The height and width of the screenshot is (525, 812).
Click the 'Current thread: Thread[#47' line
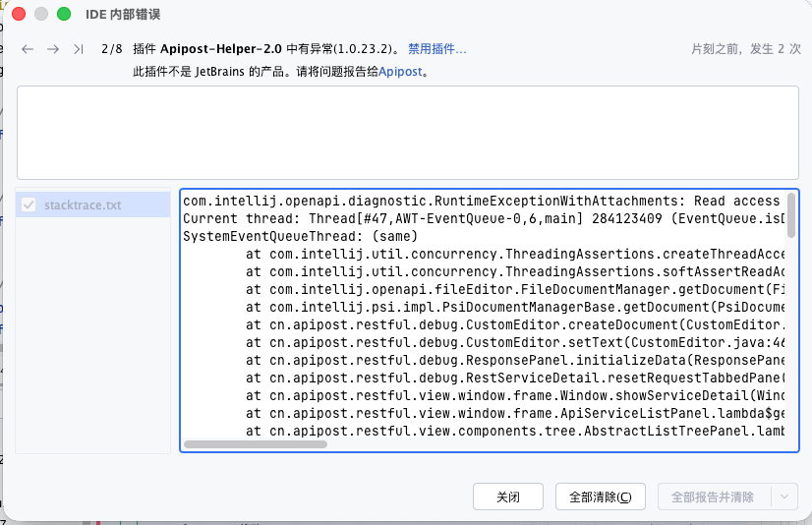pos(484,218)
